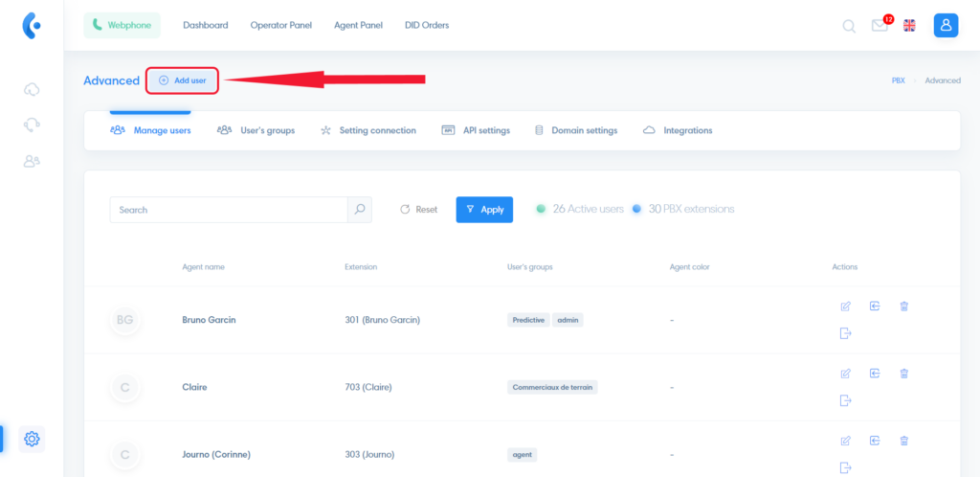This screenshot has width=980, height=477.
Task: Go to Dashboard in the top menu
Action: point(206,26)
